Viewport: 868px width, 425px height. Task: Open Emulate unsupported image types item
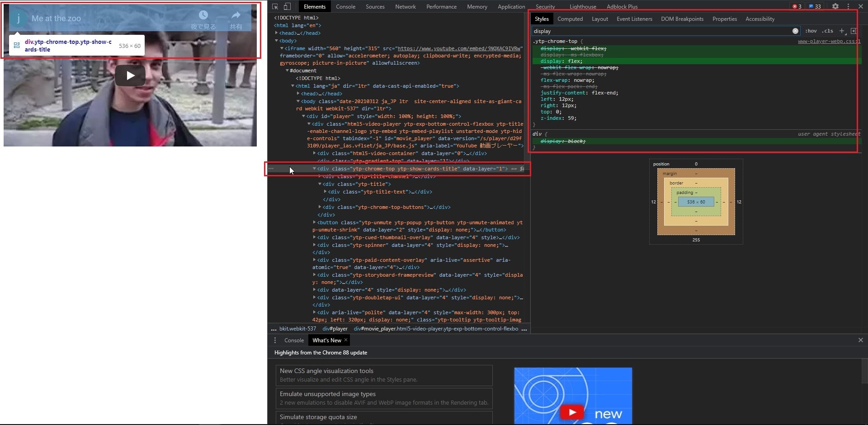pyautogui.click(x=384, y=398)
